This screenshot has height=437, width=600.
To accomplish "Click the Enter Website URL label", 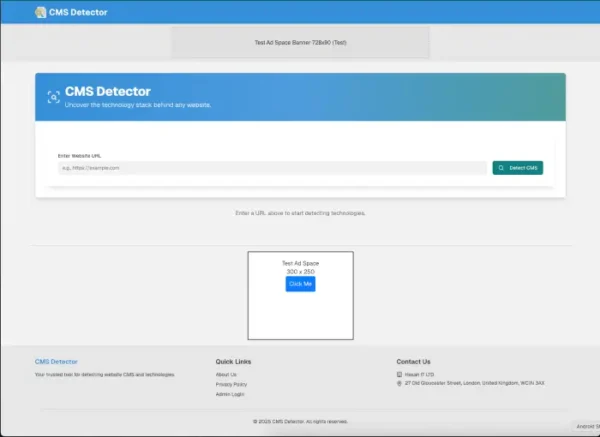I will click(x=79, y=156).
